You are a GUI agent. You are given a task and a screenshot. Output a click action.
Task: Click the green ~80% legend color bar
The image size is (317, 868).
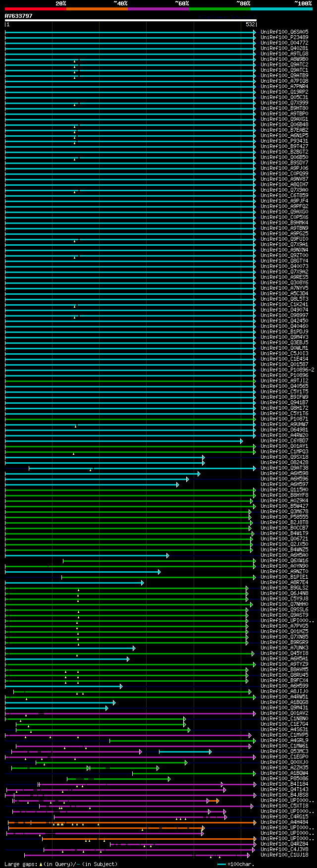220,9
